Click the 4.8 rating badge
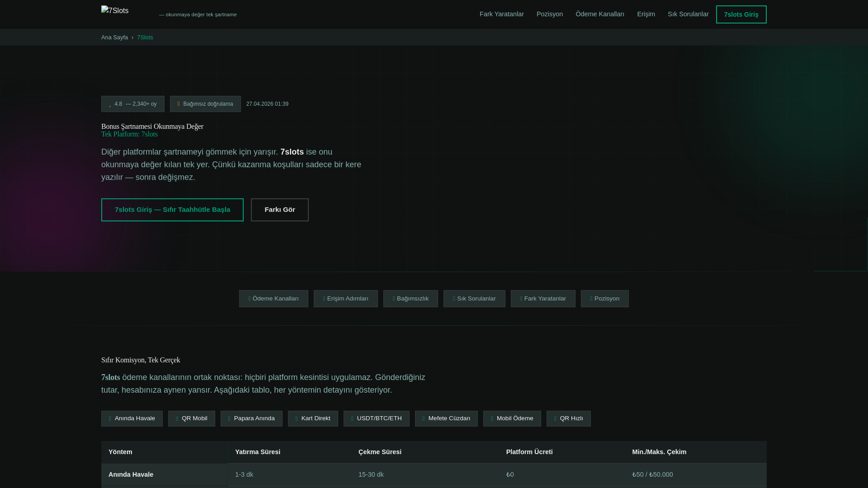The width and height of the screenshot is (868, 488). pyautogui.click(x=132, y=104)
